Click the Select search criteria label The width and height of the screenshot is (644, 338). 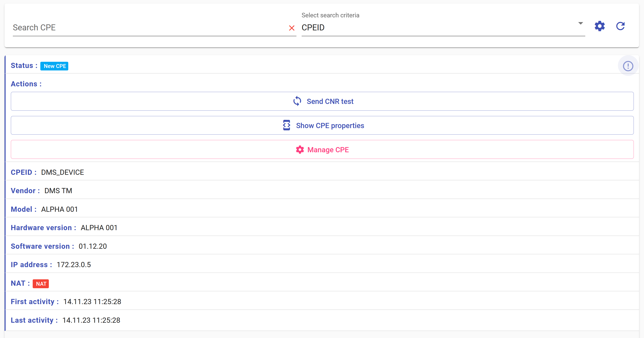click(330, 15)
